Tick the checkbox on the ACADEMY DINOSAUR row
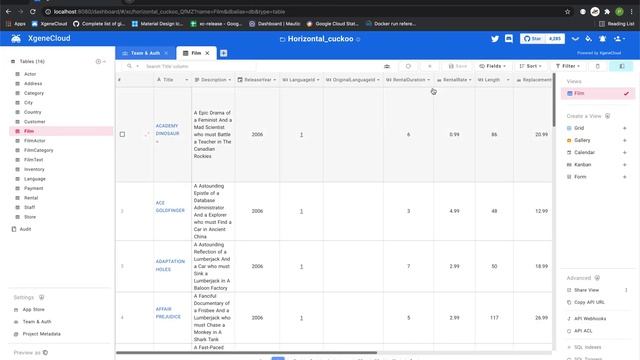The width and height of the screenshot is (640, 360). tap(122, 134)
